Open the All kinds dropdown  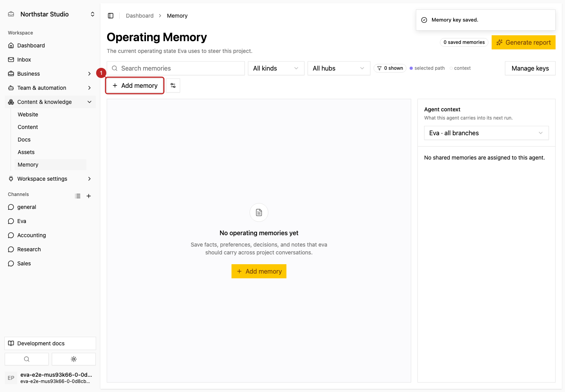[x=276, y=68]
